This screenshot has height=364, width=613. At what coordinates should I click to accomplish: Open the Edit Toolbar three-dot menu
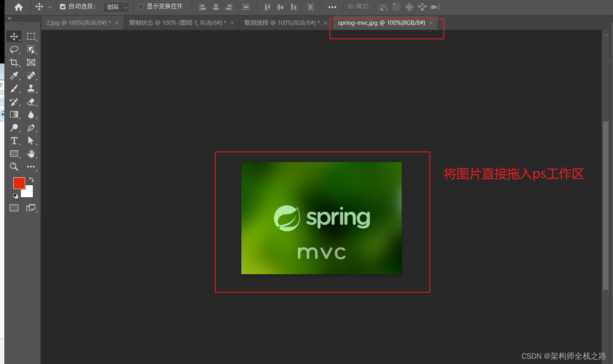click(31, 167)
